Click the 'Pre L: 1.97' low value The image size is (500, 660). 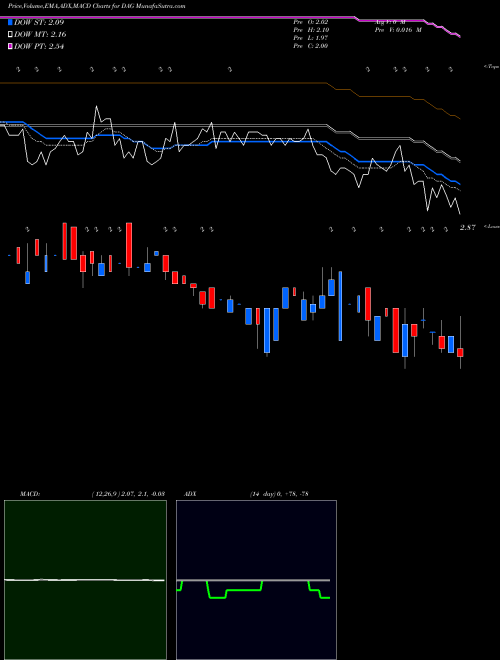(x=311, y=38)
